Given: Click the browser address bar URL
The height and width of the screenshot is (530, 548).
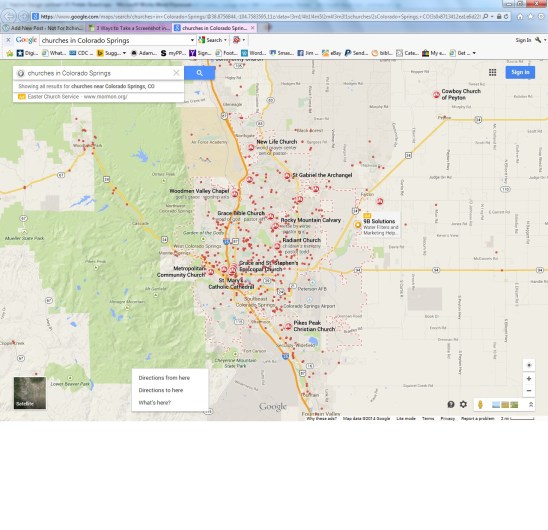Looking at the screenshot, I should 260,16.
